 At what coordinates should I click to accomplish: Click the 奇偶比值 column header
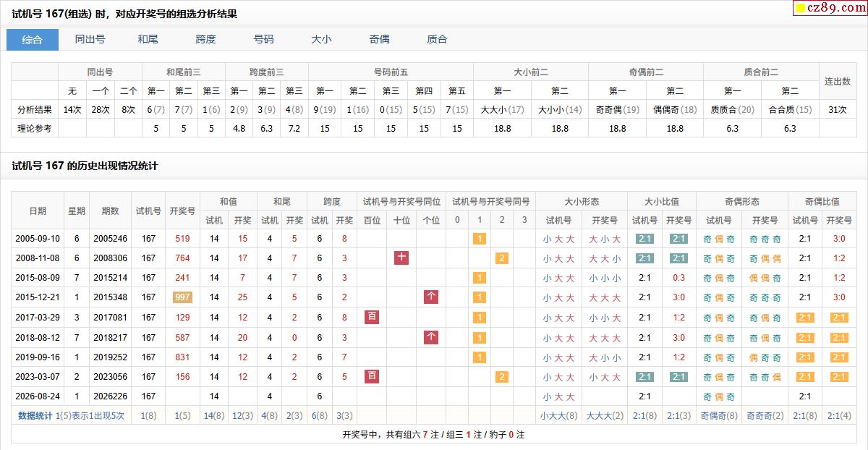(822, 202)
